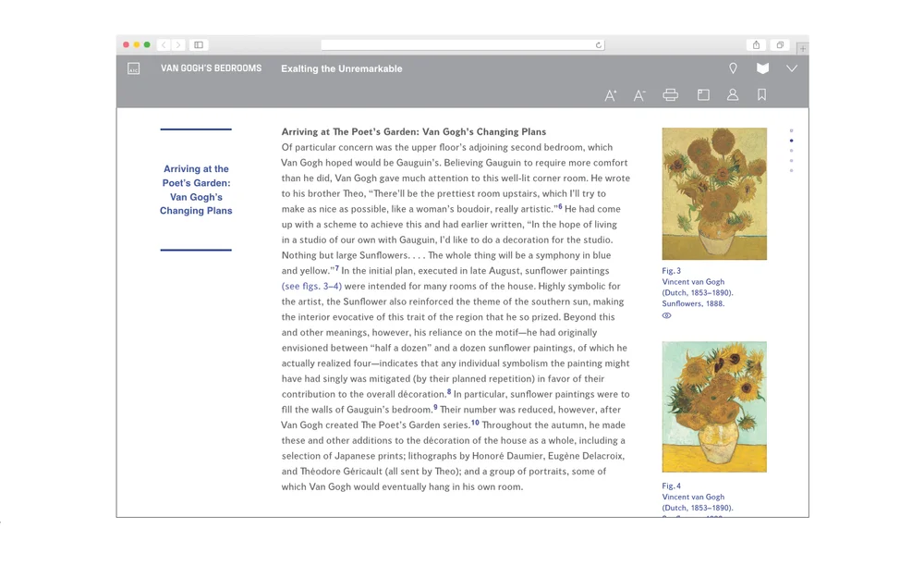
Task: Show all tabs overview icon
Action: (x=780, y=44)
